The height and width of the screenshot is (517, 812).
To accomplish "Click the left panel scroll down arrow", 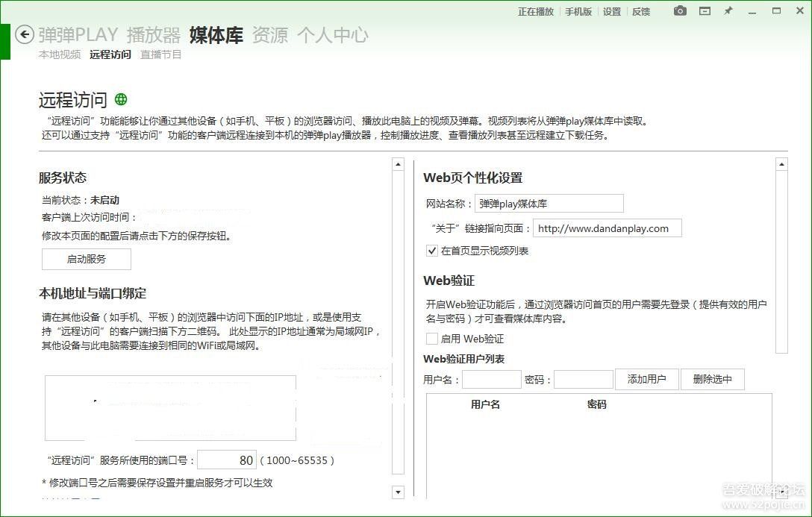I will pos(398,492).
